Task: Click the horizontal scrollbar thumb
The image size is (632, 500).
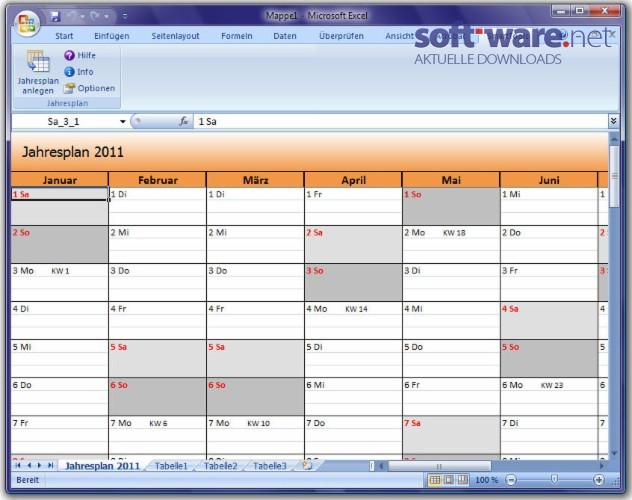Action: (x=439, y=466)
